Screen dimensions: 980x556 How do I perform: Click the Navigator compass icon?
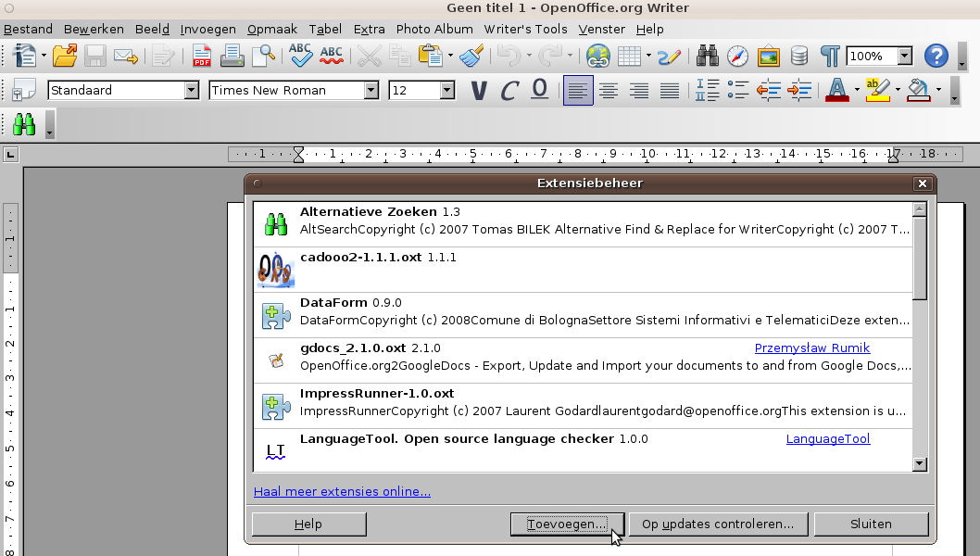point(737,57)
